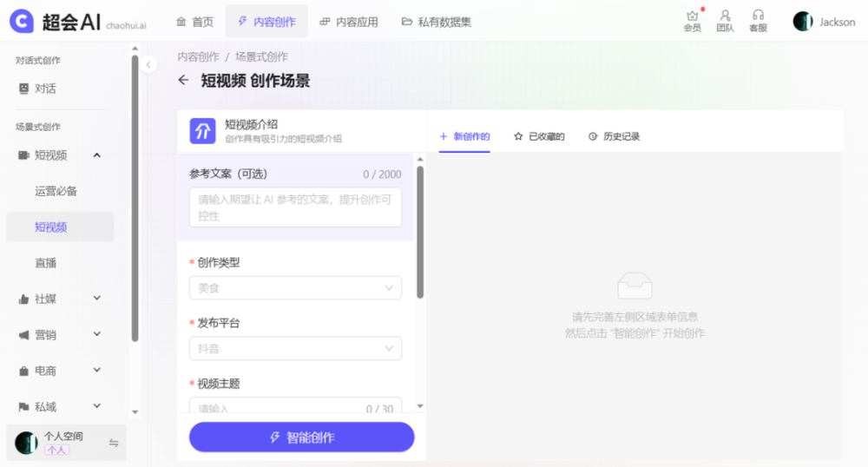The width and height of the screenshot is (868, 467).
Task: Switch to the 新创作的 tab
Action: tap(464, 136)
